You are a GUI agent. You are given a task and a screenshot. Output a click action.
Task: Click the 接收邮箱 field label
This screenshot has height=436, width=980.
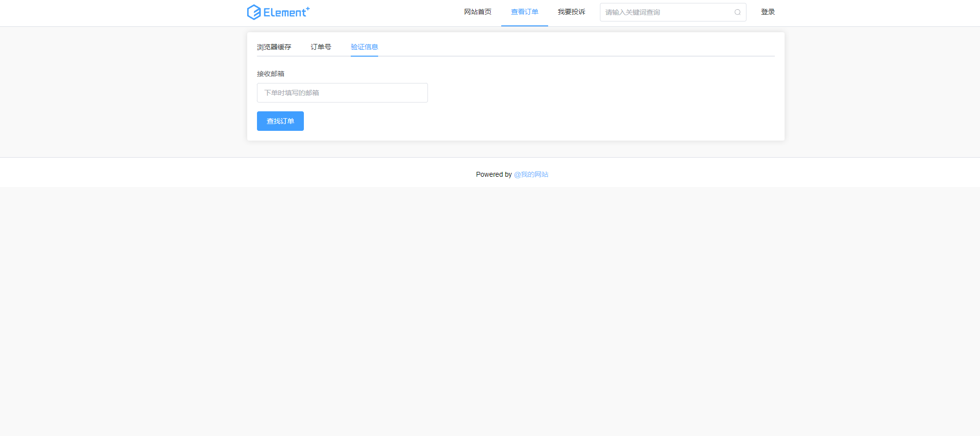pyautogui.click(x=271, y=74)
